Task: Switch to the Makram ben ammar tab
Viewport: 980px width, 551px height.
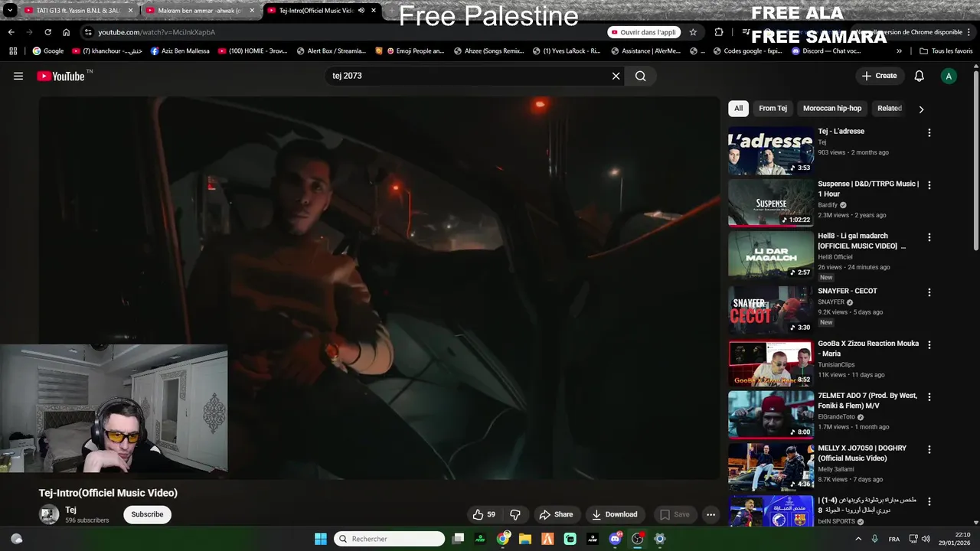Action: (201, 11)
